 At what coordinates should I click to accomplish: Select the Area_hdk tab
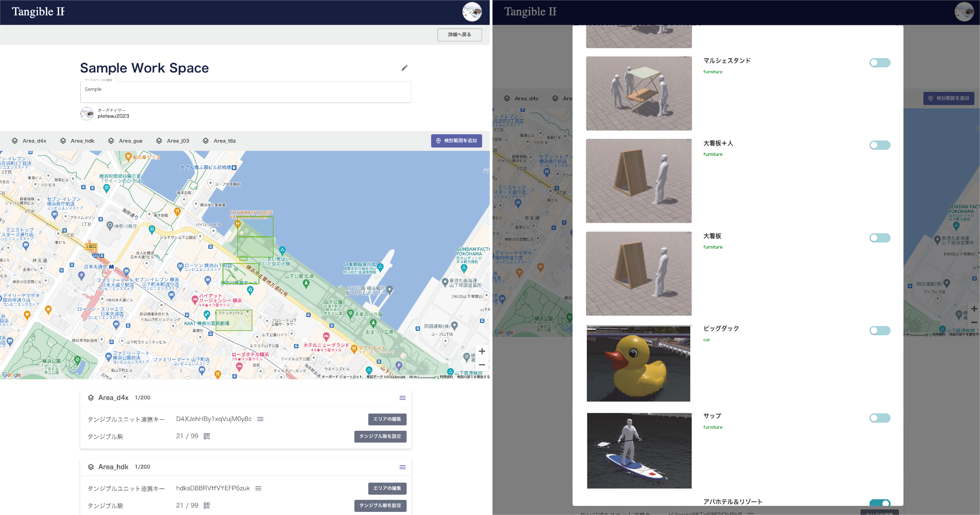click(77, 141)
